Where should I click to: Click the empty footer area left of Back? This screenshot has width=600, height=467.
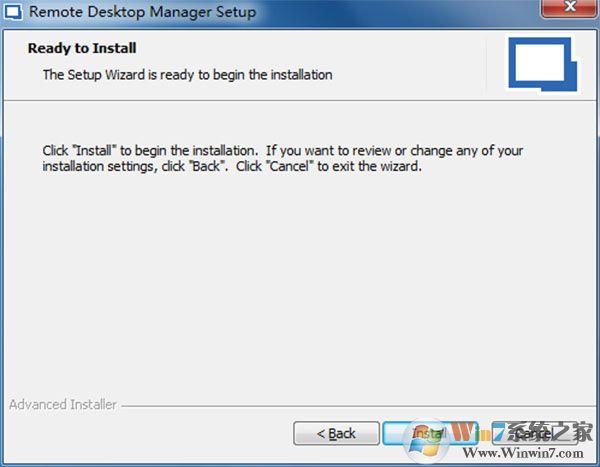click(150, 434)
